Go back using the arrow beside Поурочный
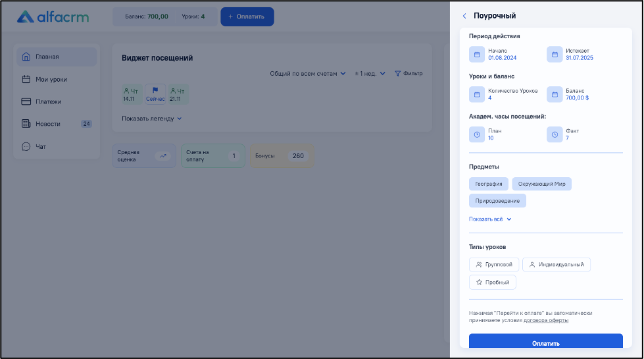Image resolution: width=644 pixels, height=359 pixels. click(464, 16)
